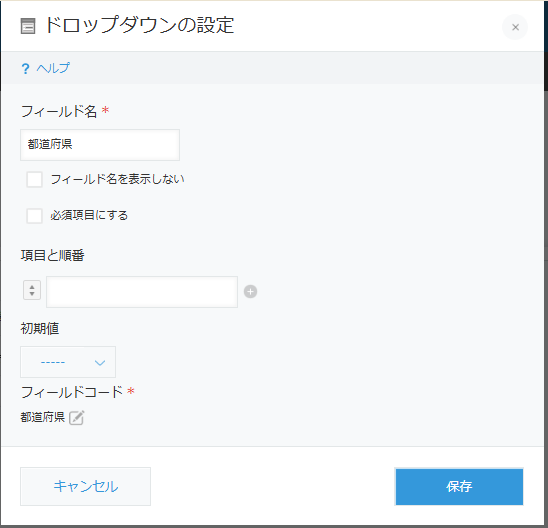Close the dropdown settings dialog
The height and width of the screenshot is (528, 548).
tap(515, 27)
